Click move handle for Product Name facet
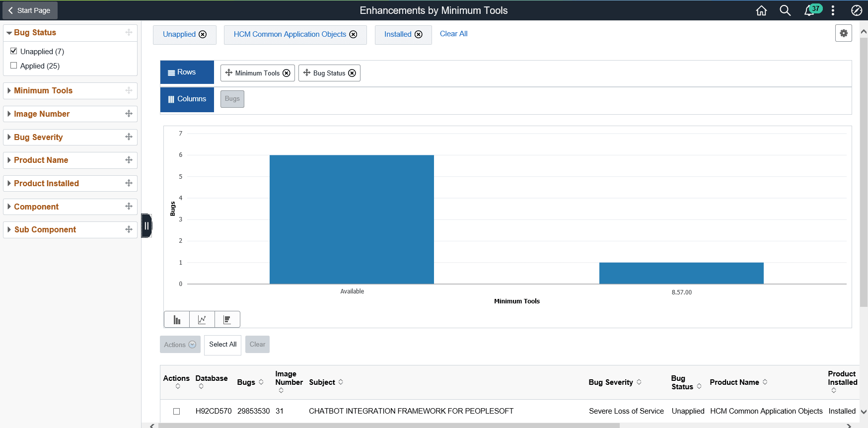This screenshot has width=868, height=428. 129,160
